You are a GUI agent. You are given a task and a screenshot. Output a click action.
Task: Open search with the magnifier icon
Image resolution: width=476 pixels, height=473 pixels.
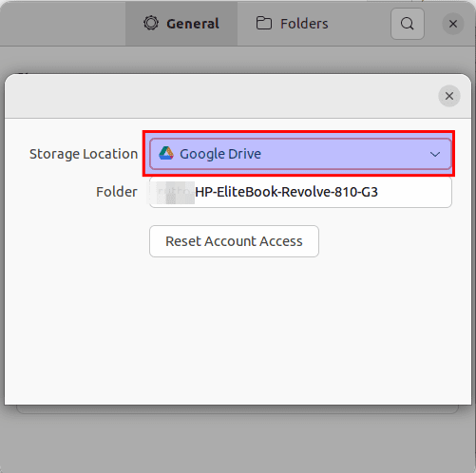408,24
